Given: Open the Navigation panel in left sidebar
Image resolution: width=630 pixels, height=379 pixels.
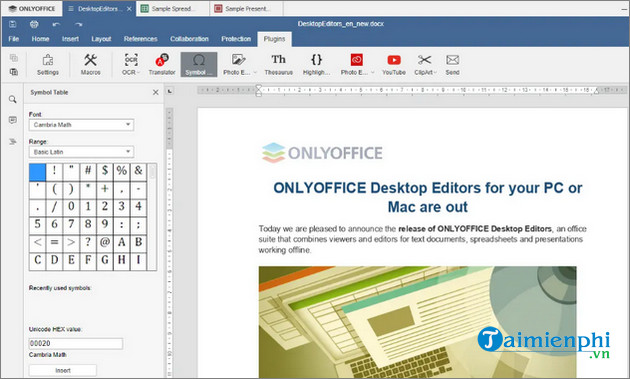Looking at the screenshot, I should [x=13, y=141].
